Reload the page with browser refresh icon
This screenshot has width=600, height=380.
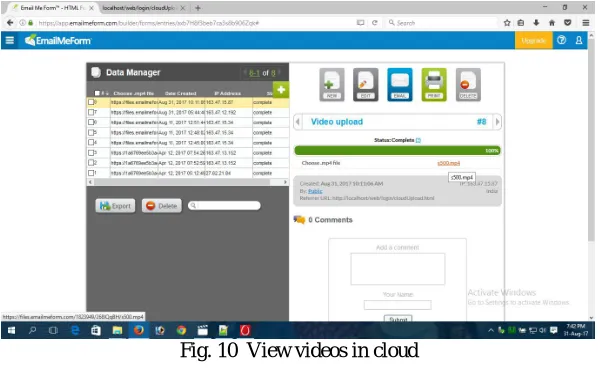click(375, 23)
